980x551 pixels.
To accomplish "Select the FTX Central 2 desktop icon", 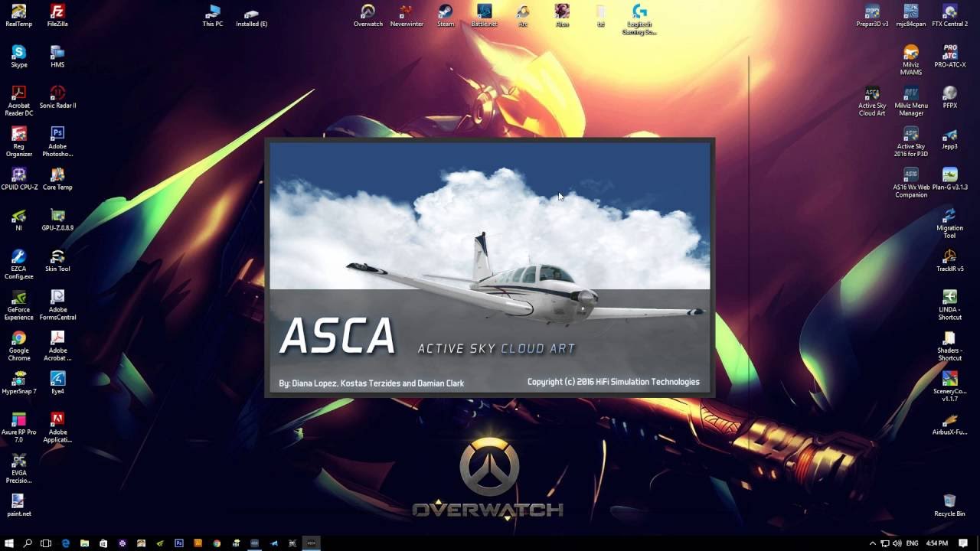I will pos(949,15).
